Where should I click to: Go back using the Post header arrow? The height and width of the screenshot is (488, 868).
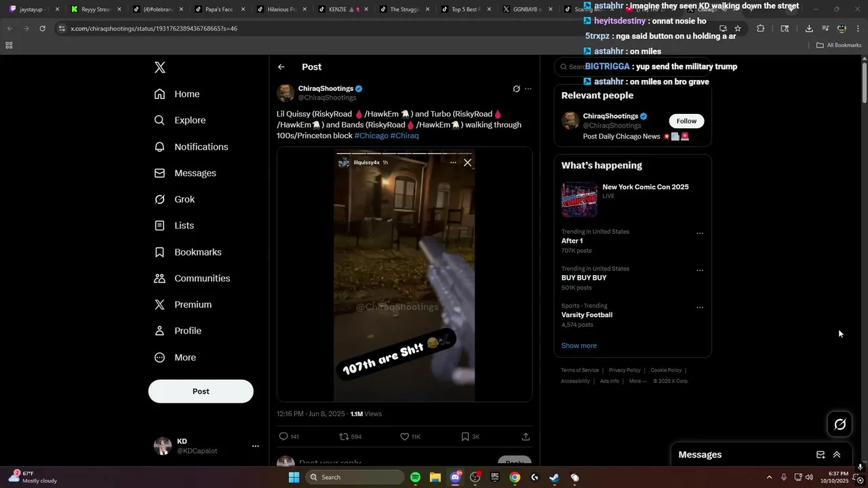[281, 67]
